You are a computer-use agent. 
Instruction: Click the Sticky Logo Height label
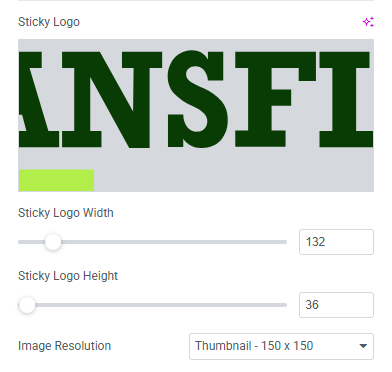[68, 276]
